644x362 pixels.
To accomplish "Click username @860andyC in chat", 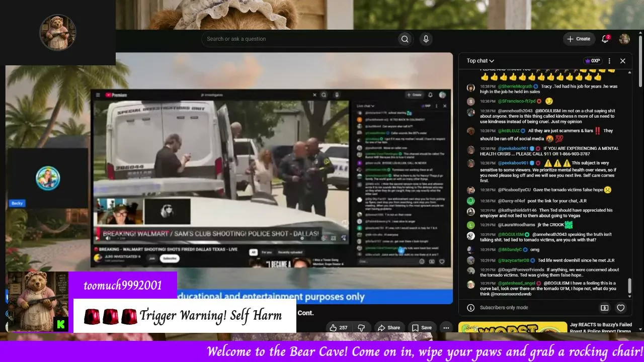I will click(x=510, y=249).
